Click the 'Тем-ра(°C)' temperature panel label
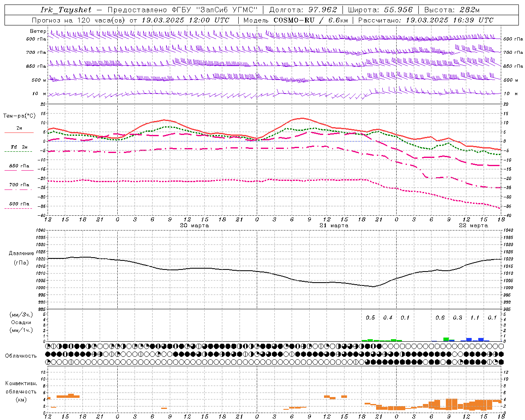 tap(19, 116)
